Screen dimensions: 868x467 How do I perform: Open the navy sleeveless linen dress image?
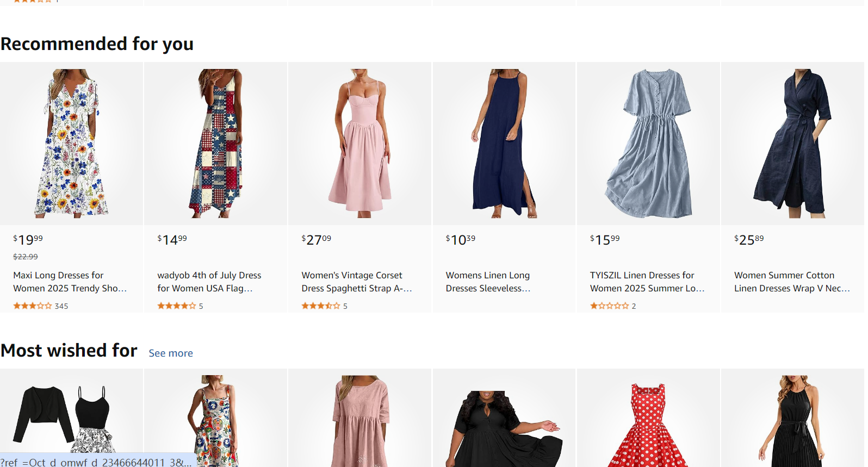(504, 144)
